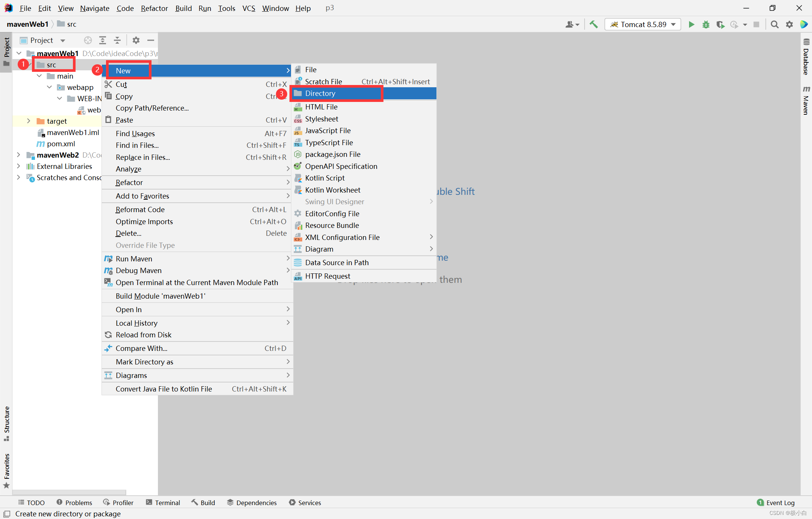Open the Problems tool window tab
Viewport: 812px width, 519px height.
click(x=74, y=502)
